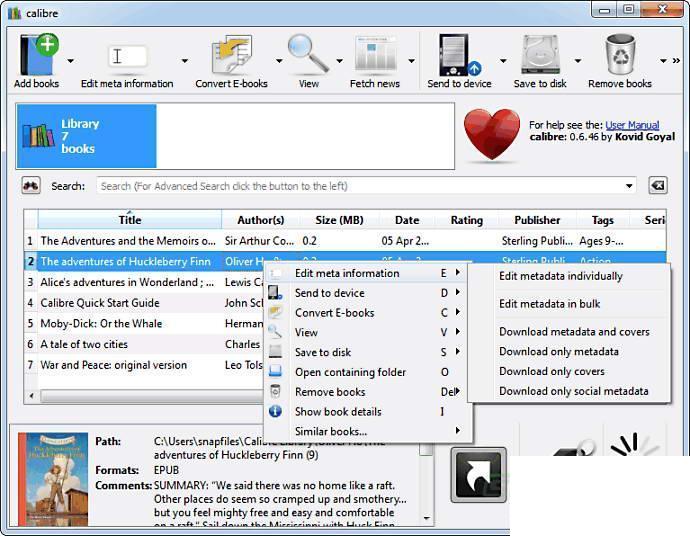Viewport: 690px width, 536px height.
Task: Click Remove books trash icon in context menu
Action: coord(275,391)
